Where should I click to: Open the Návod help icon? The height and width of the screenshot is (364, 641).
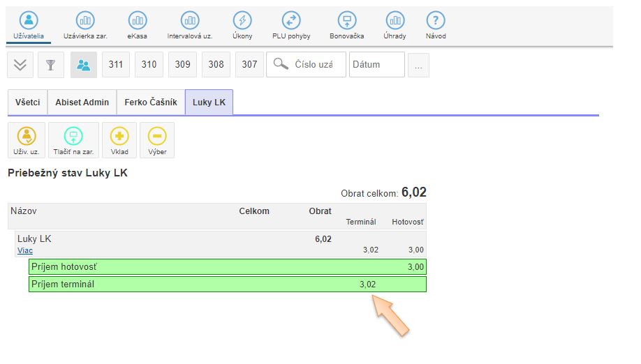coord(436,22)
